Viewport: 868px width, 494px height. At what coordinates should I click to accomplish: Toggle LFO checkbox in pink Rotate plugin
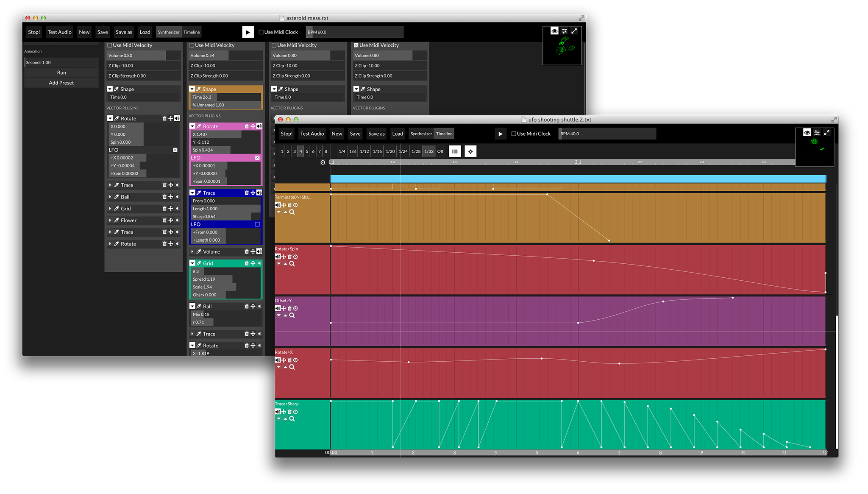[257, 158]
